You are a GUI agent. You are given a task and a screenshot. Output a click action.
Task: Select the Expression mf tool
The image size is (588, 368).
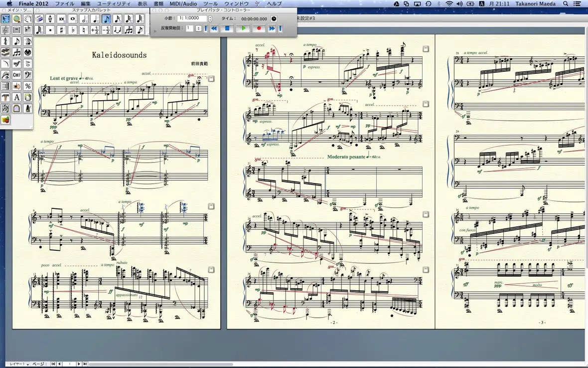[16, 63]
